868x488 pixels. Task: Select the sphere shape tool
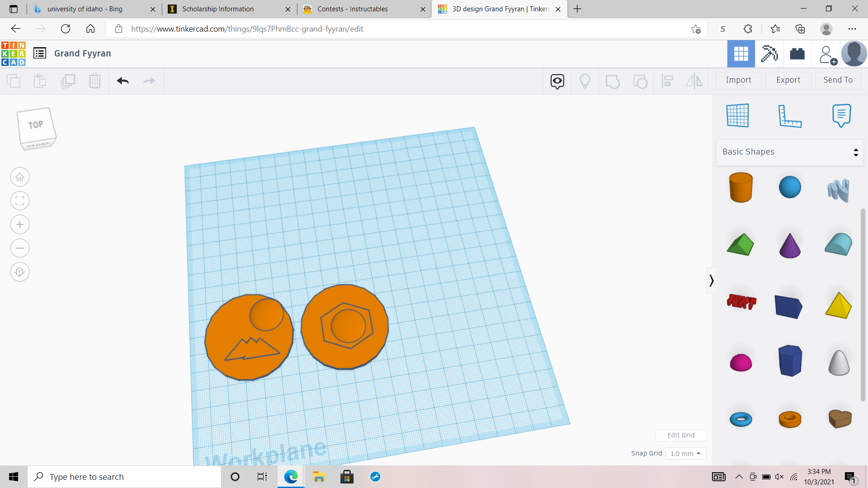[x=789, y=186]
